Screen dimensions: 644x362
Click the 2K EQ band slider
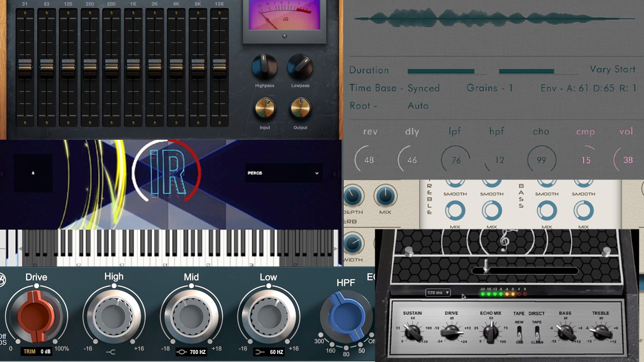pyautogui.click(x=155, y=67)
